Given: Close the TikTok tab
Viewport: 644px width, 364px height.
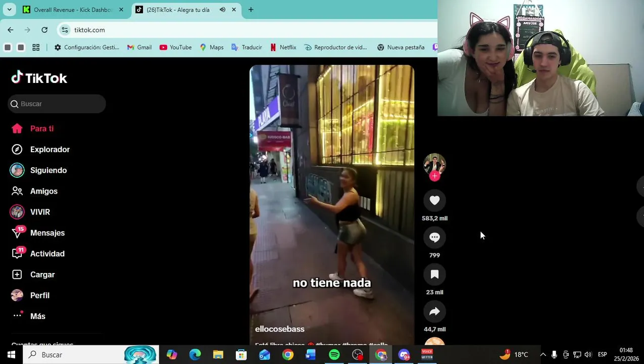Looking at the screenshot, I should click(x=234, y=10).
